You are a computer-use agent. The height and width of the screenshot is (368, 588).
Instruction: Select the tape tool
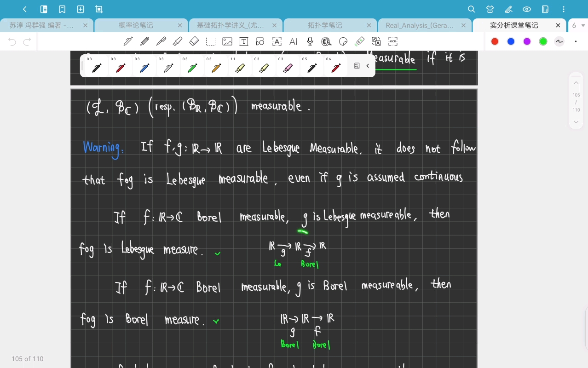click(x=327, y=41)
